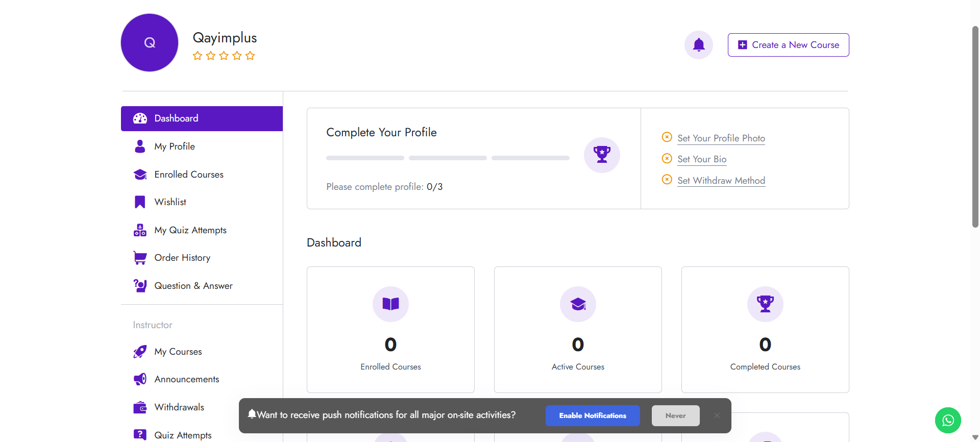Dismiss the push notification banner
Image resolution: width=980 pixels, height=442 pixels.
pyautogui.click(x=717, y=415)
